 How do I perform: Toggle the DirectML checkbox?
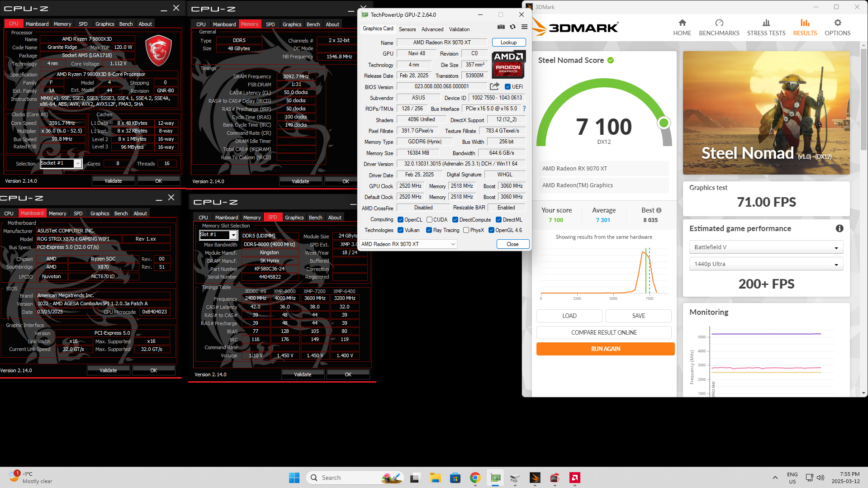(498, 220)
